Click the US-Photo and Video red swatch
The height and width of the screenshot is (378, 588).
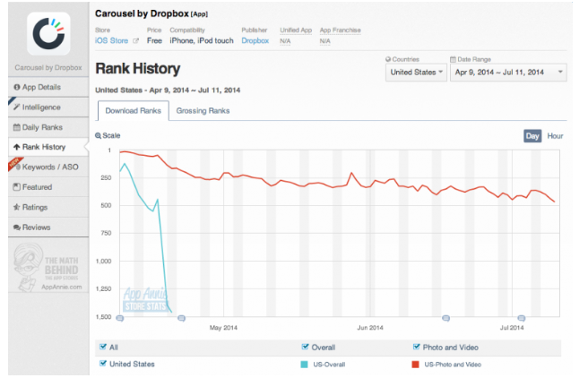click(415, 365)
